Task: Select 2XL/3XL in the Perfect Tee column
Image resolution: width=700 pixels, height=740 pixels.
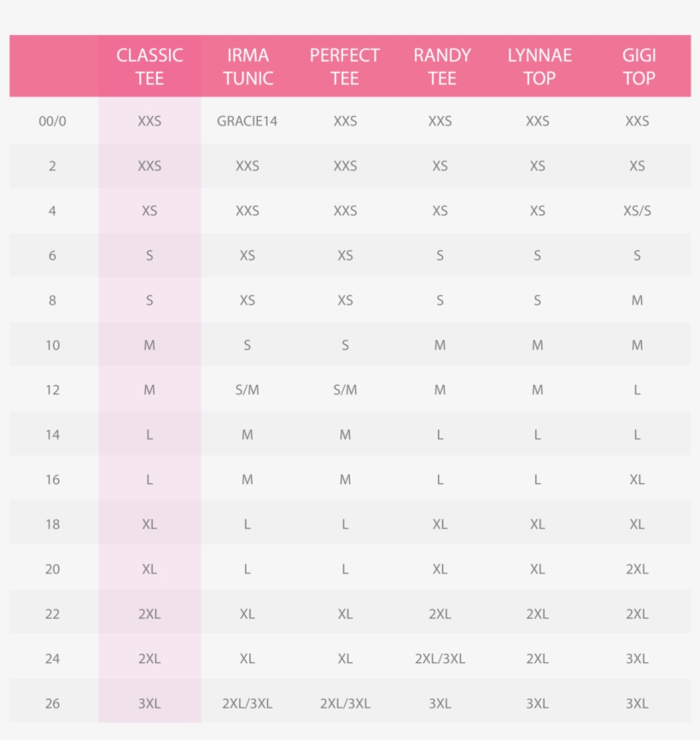Action: [x=345, y=704]
